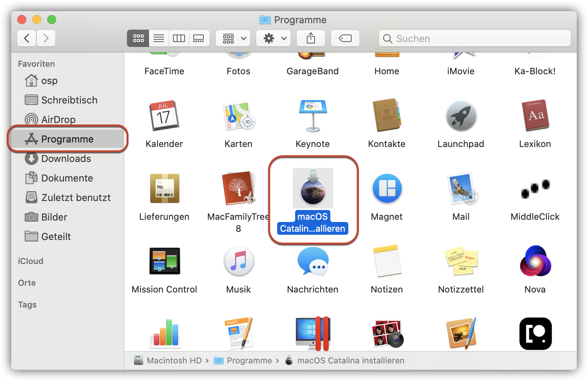Launch the Launchpad rocket icon
This screenshot has width=588, height=381.
(461, 115)
